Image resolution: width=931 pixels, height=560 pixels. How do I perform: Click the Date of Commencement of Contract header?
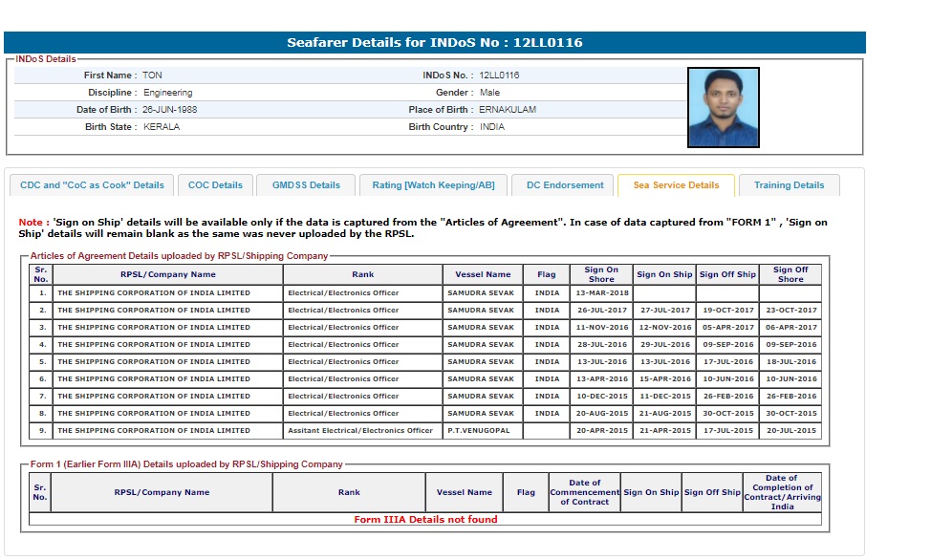pos(584,492)
